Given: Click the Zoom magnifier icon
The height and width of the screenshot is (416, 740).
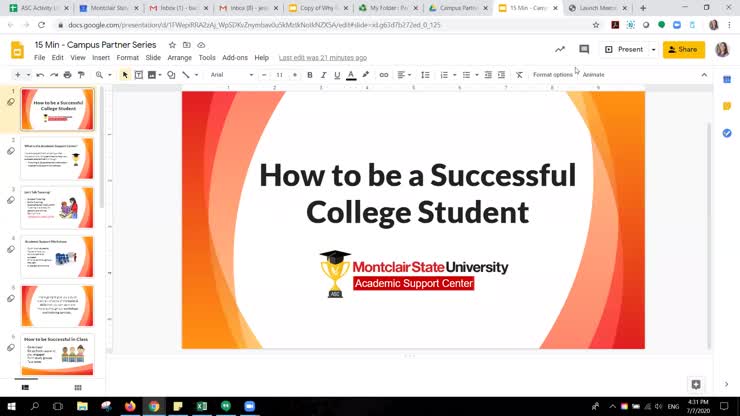Looking at the screenshot, I should (x=99, y=75).
